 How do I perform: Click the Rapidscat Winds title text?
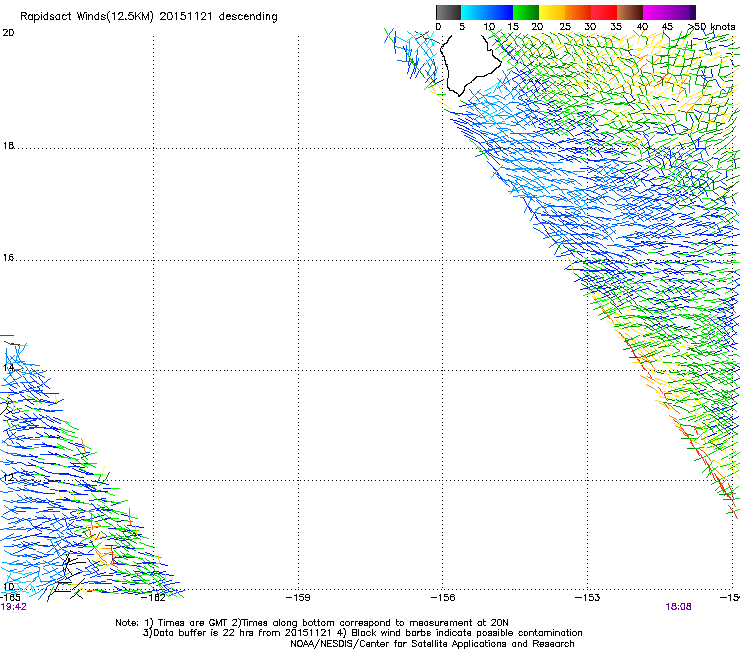(149, 17)
